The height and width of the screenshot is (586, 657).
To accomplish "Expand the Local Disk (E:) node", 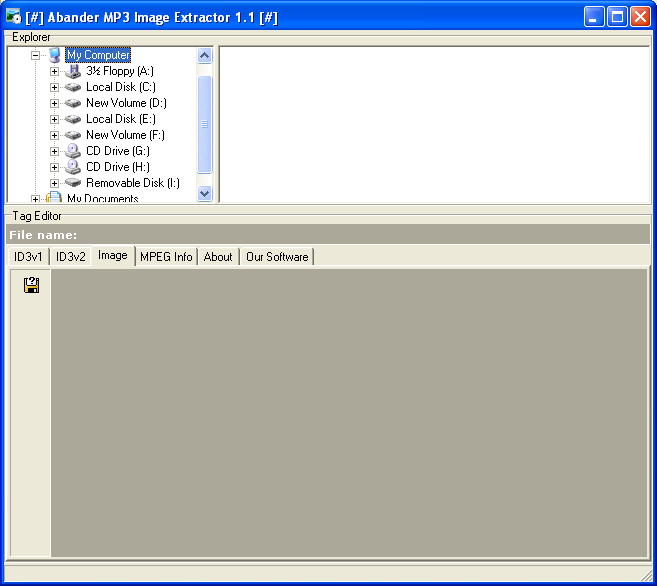I will point(54,119).
